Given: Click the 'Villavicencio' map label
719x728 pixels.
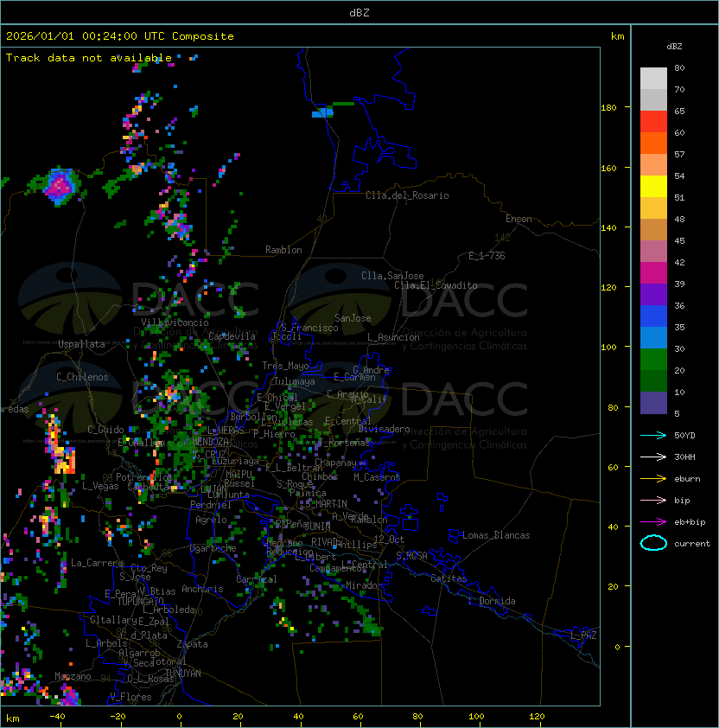Looking at the screenshot, I should [175, 322].
